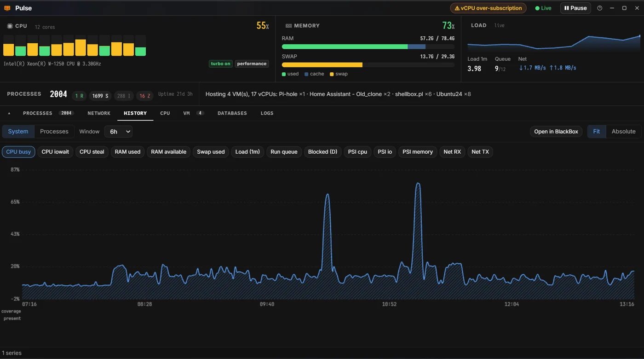
Task: Click the warning triangle in the over-subscription badge
Action: click(x=457, y=8)
